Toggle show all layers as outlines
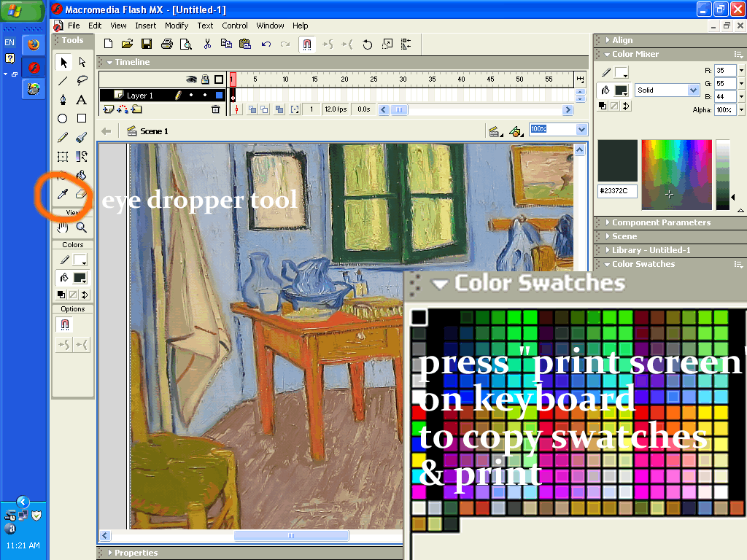The image size is (747, 560). pyautogui.click(x=219, y=79)
